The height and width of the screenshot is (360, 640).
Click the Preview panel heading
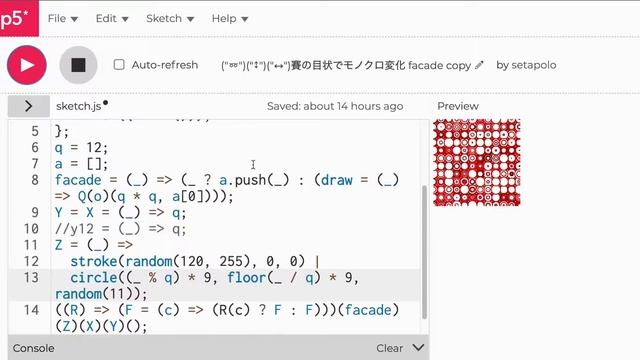tap(458, 106)
